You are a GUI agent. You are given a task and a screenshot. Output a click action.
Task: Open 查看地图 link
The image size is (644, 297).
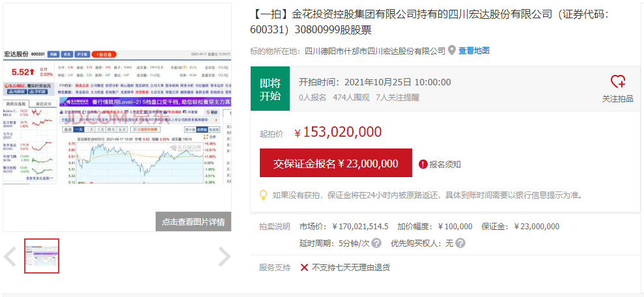coord(474,51)
